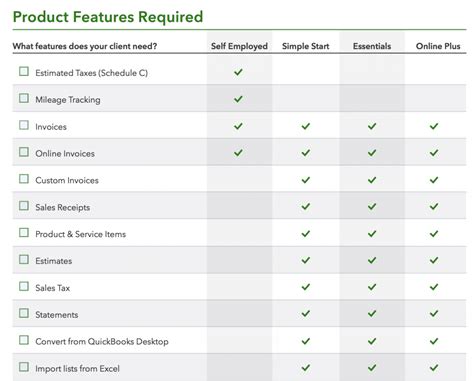Viewport: 474px width, 381px height.
Task: Click the Sales Receipts label text
Action: pyautogui.click(x=63, y=207)
